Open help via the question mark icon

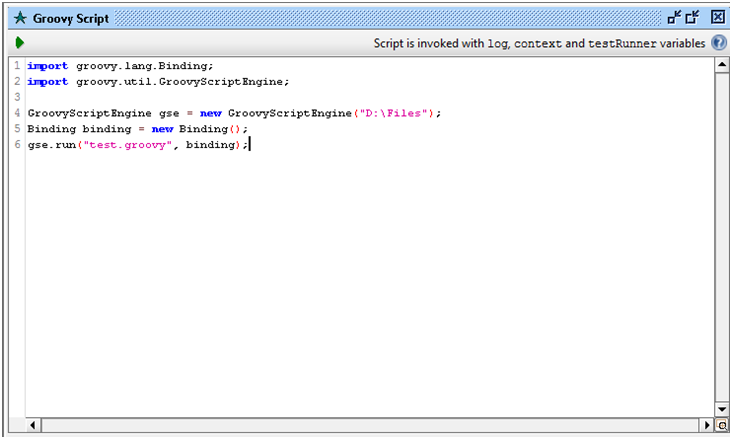(718, 43)
